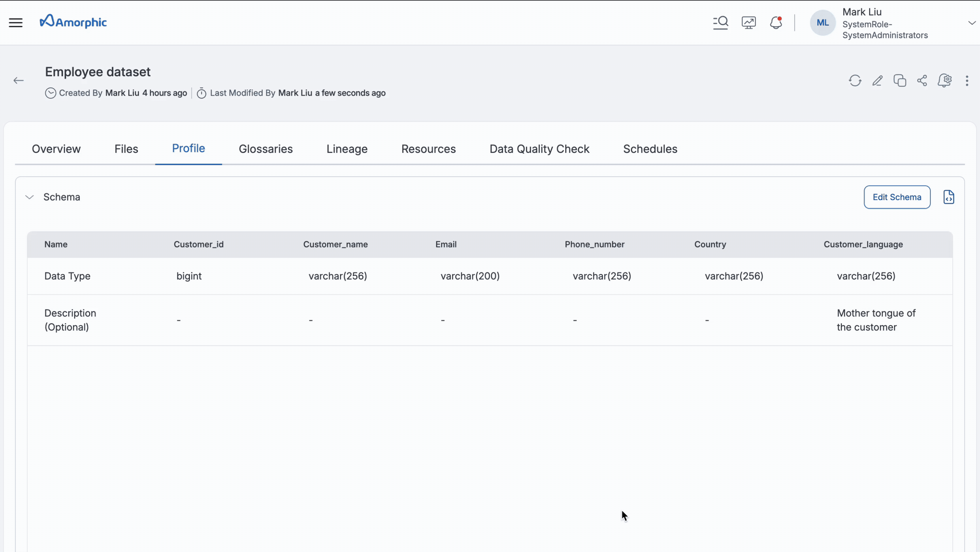Open the three-dot more options menu
Image resolution: width=980 pixels, height=552 pixels.
pyautogui.click(x=967, y=81)
